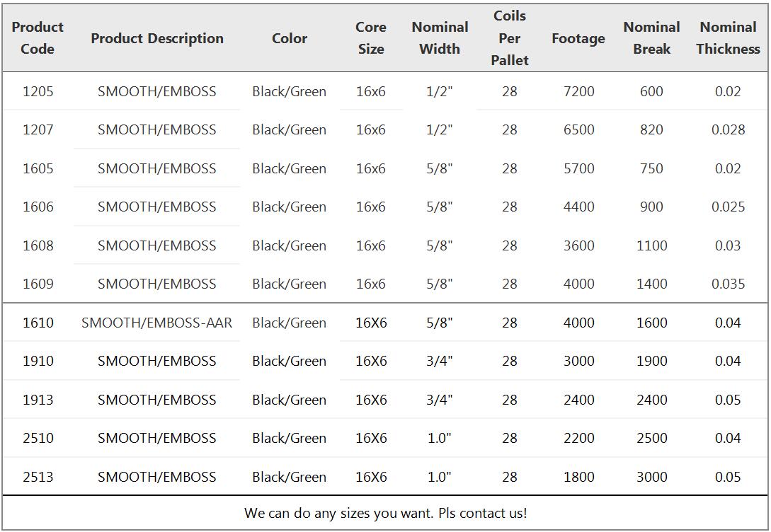Click the Nominal Break column header
The width and height of the screenshot is (771, 532).
click(x=651, y=37)
